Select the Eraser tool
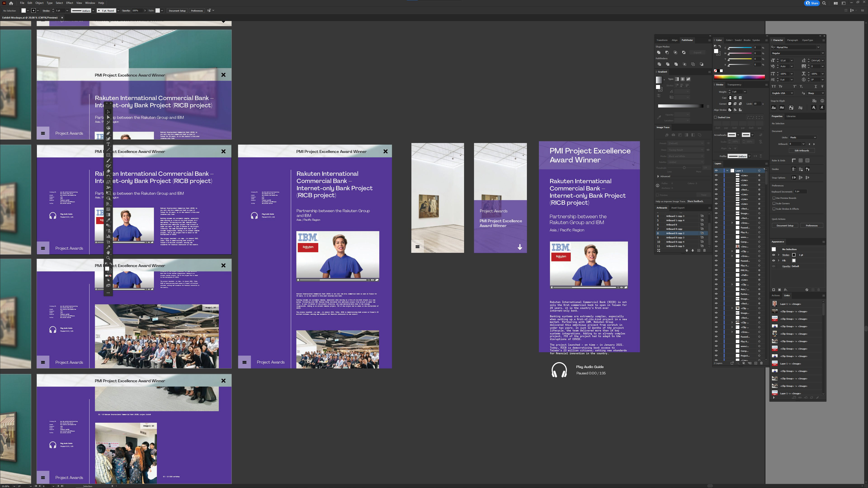 tap(108, 171)
